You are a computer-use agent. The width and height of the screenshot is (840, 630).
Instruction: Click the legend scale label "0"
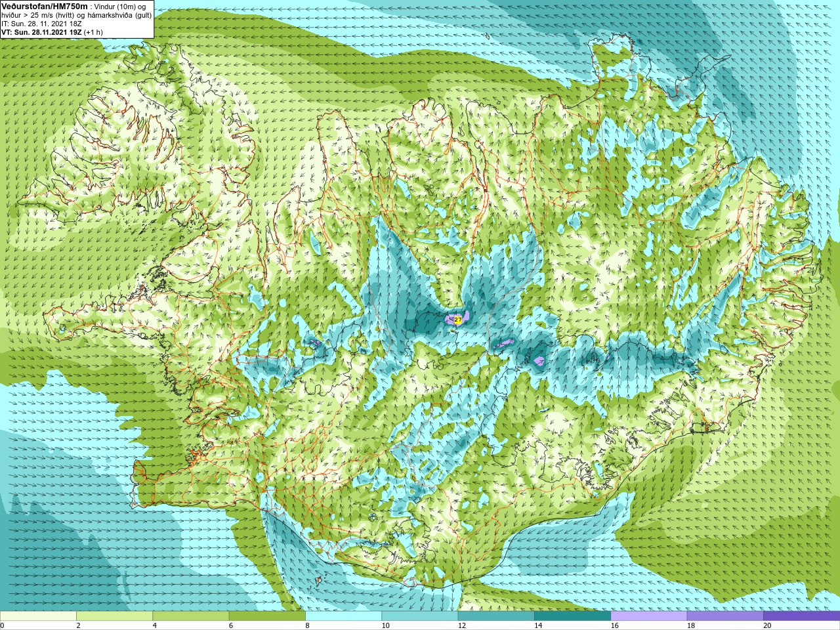[2, 625]
